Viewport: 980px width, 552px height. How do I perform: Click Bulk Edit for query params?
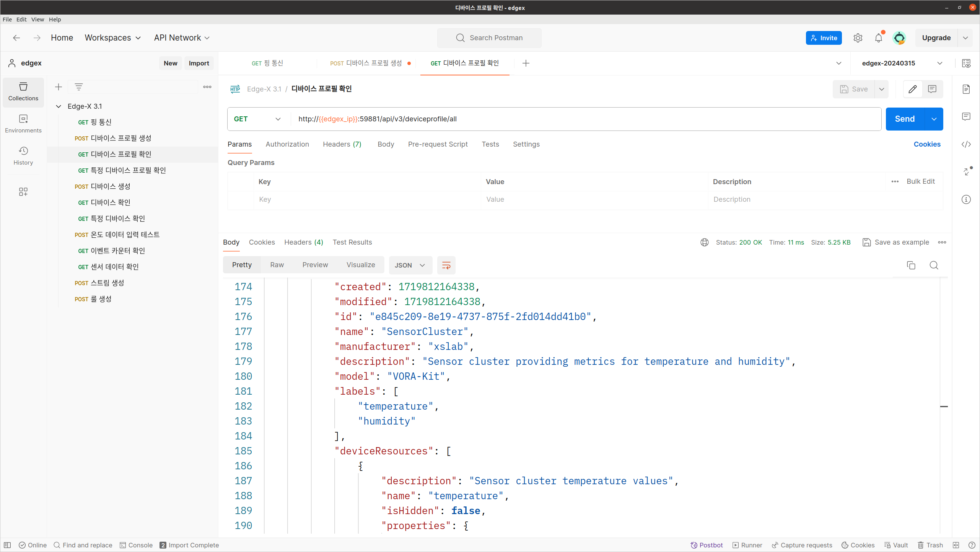[x=920, y=181]
